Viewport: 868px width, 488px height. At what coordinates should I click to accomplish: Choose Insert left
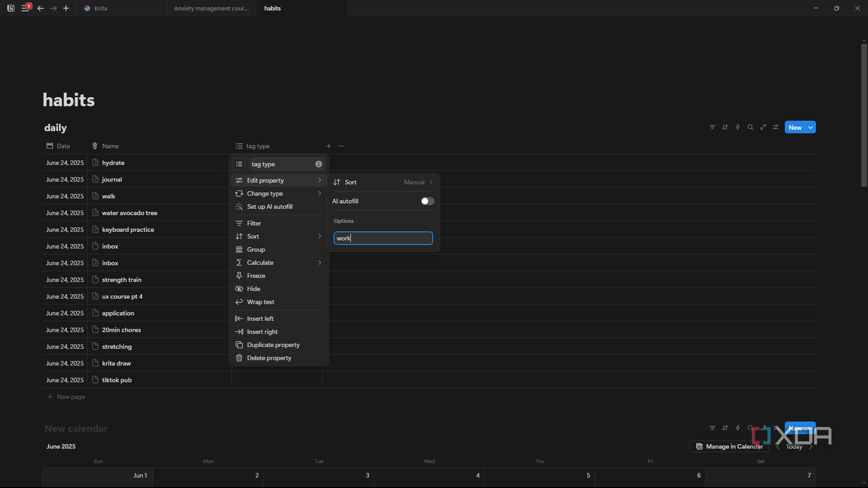[279, 319]
